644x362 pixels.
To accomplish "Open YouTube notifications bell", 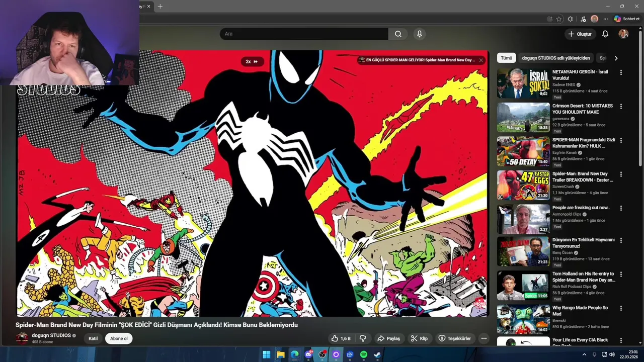I will pos(605,34).
